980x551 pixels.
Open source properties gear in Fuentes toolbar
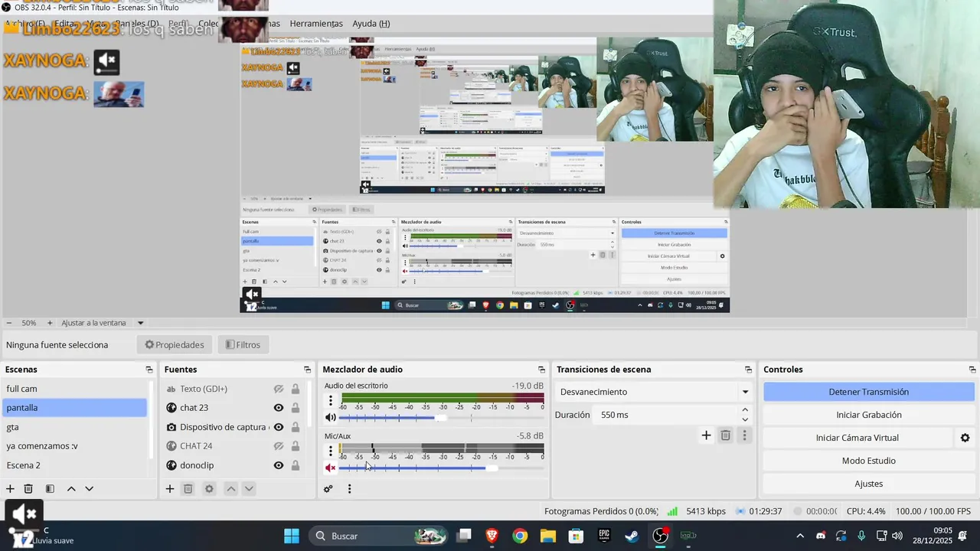click(209, 488)
